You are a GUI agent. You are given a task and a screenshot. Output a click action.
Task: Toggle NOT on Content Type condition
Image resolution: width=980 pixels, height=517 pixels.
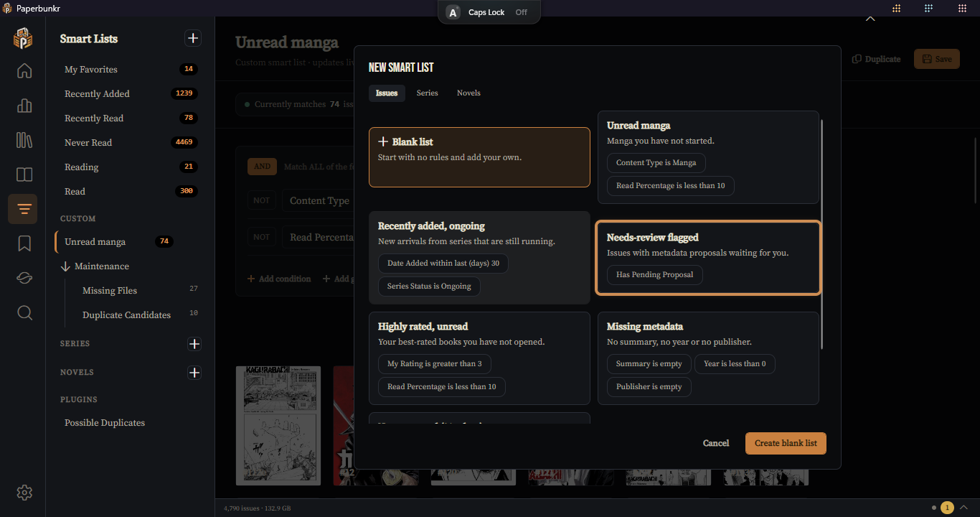(262, 200)
